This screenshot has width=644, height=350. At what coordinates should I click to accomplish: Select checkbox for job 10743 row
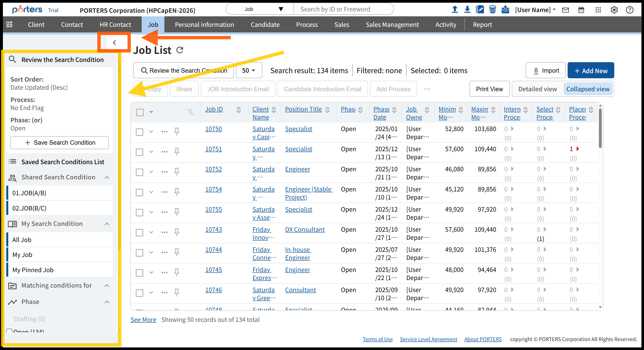[x=140, y=233]
